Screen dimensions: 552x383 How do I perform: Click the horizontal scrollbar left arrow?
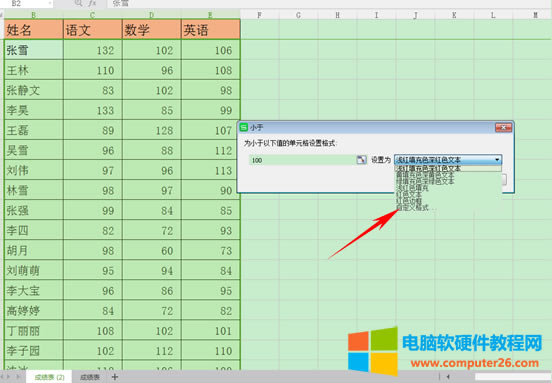448,377
